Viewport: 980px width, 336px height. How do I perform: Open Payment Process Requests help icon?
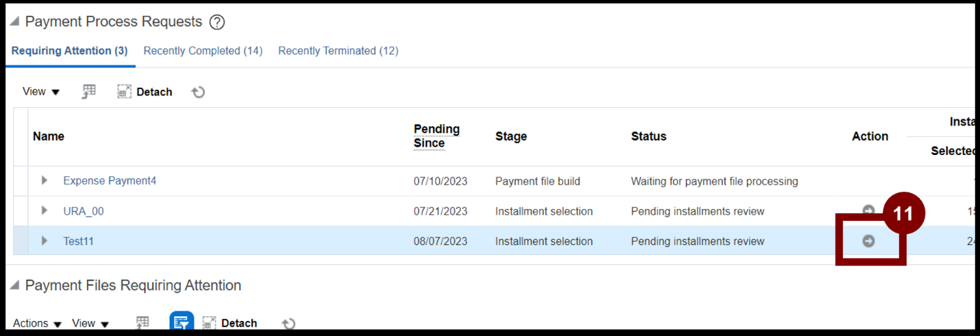217,22
